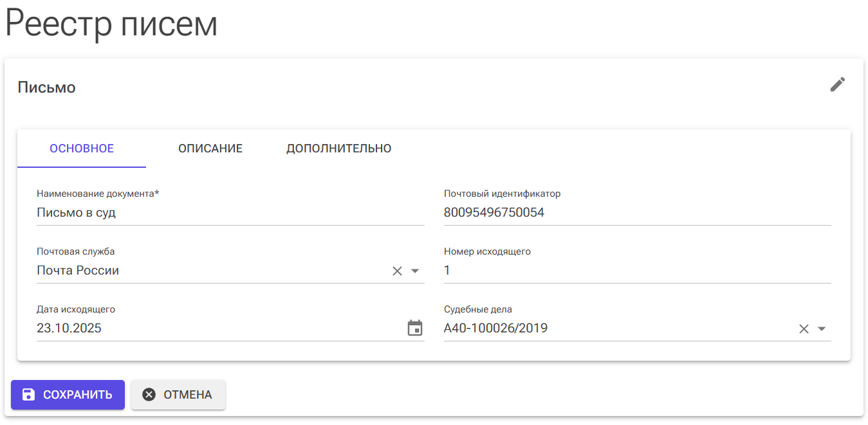Image resolution: width=868 pixels, height=425 pixels.
Task: Switch to the Дополнительно tab
Action: click(338, 149)
